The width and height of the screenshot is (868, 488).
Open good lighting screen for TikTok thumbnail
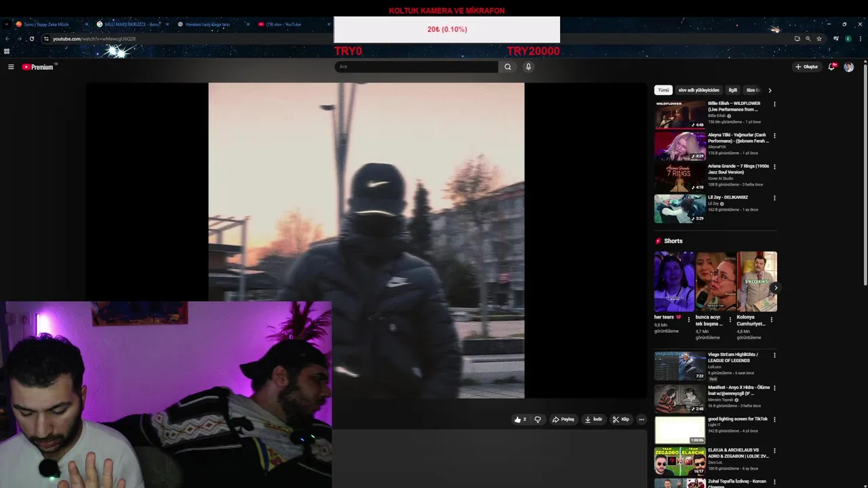679,430
